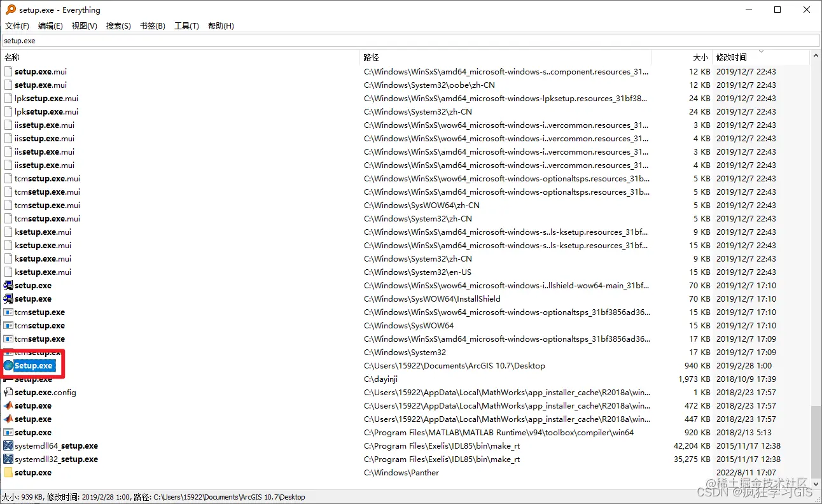This screenshot has width=822, height=504.
Task: Click the 42,204 KB size cell
Action: [x=692, y=446]
